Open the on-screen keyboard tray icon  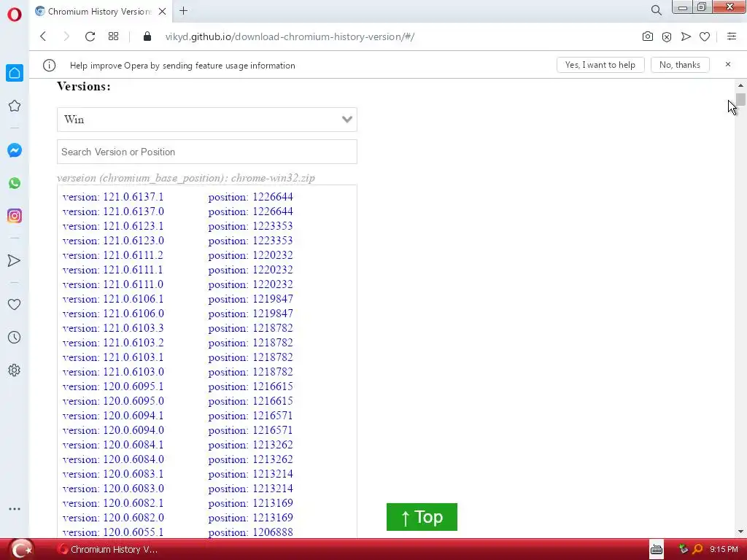pos(657,550)
